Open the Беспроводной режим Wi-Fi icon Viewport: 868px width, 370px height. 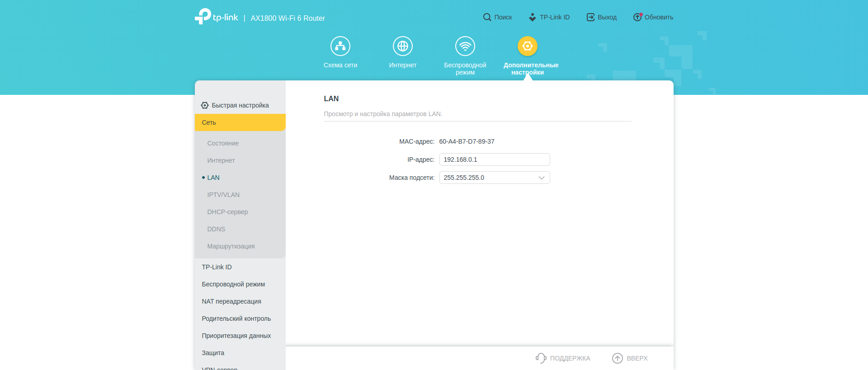pyautogui.click(x=465, y=46)
